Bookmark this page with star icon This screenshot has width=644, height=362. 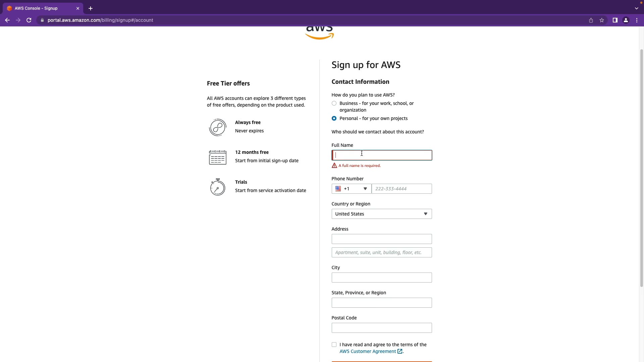pyautogui.click(x=602, y=20)
